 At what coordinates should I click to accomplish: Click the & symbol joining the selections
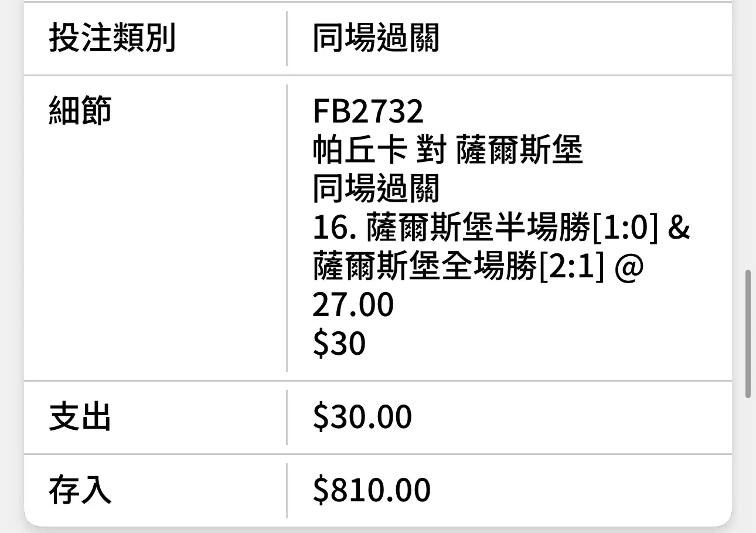pos(679,228)
